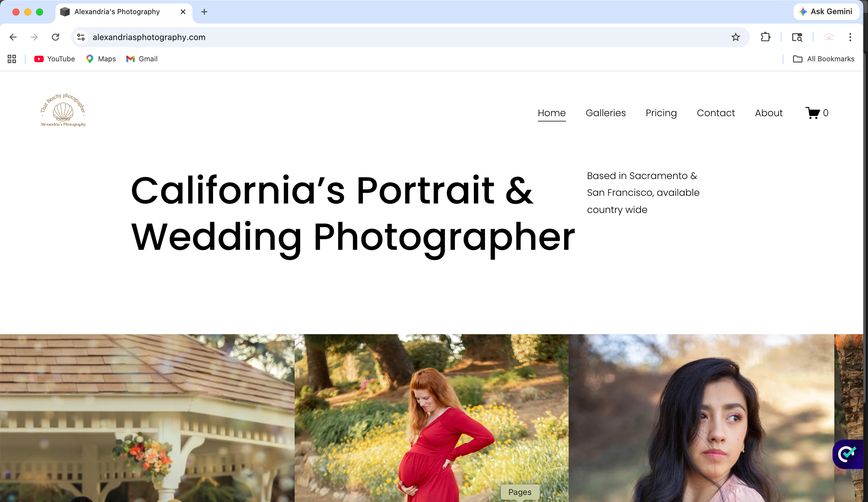Open the Extensions puzzle icon
This screenshot has width=868, height=502.
765,37
